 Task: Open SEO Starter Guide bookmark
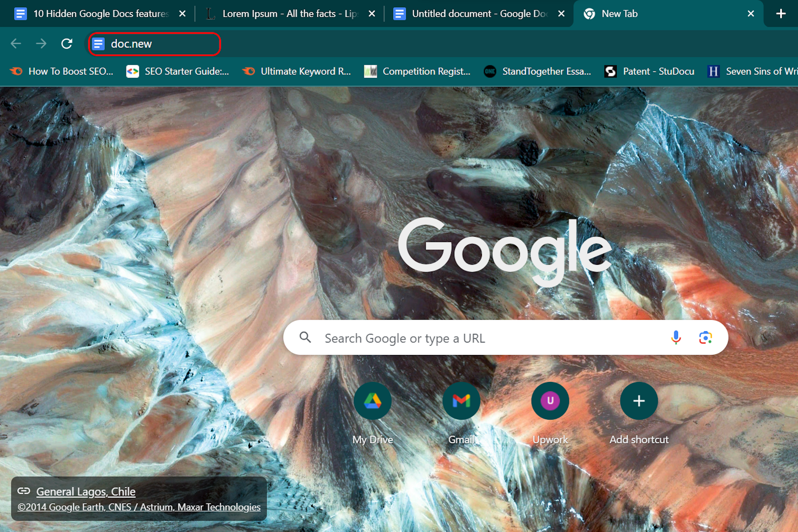179,71
